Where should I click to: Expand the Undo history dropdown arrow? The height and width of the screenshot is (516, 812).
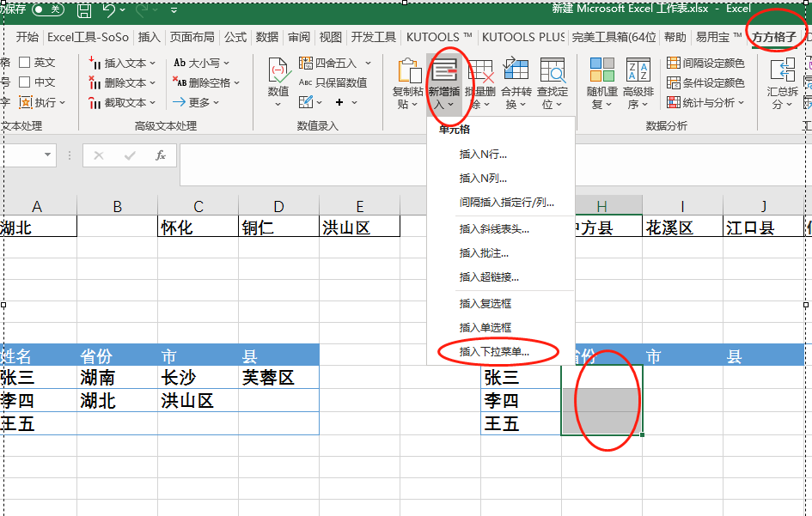tap(122, 9)
